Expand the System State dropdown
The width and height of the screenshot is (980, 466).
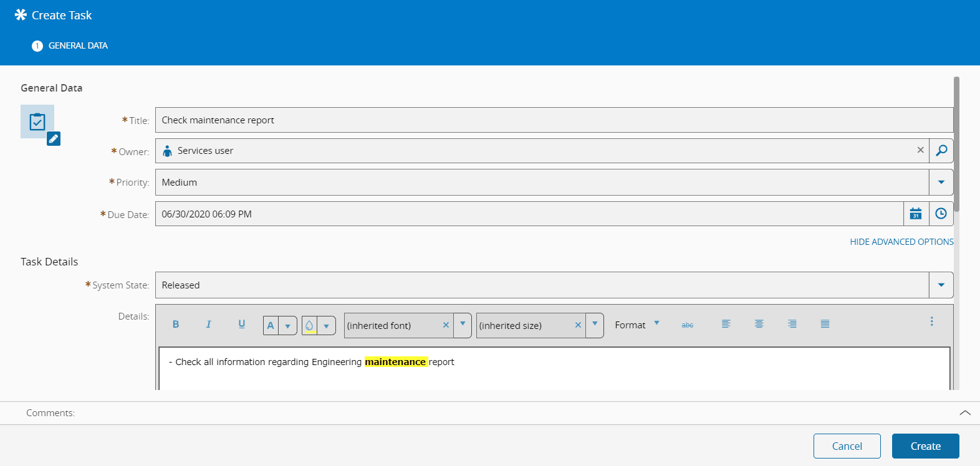941,285
